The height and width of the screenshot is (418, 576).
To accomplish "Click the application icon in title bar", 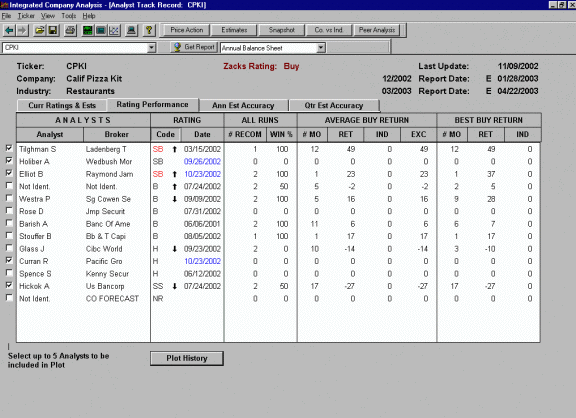I will pyautogui.click(x=4, y=5).
